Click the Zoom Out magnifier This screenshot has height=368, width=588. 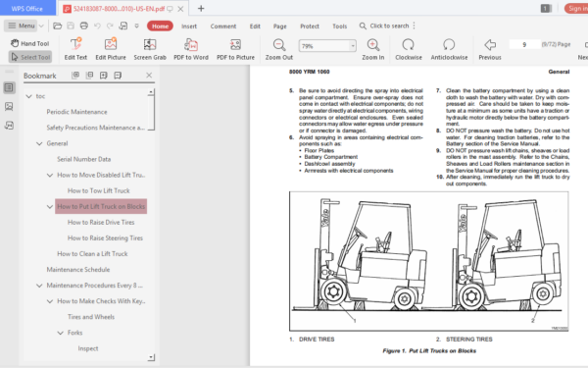279,45
